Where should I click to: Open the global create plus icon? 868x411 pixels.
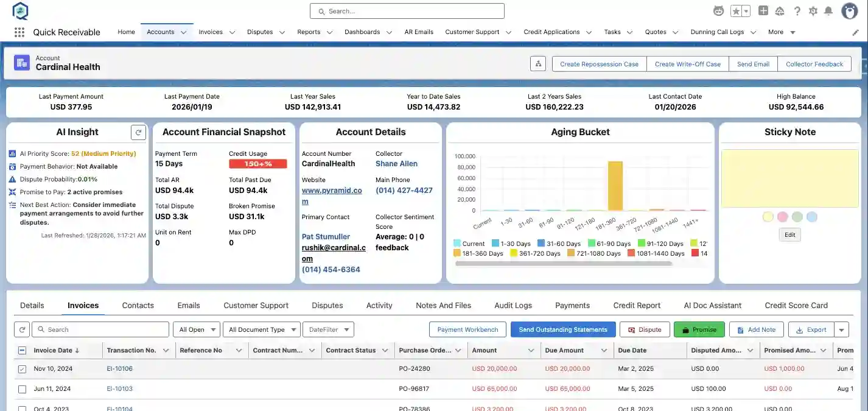click(x=763, y=11)
